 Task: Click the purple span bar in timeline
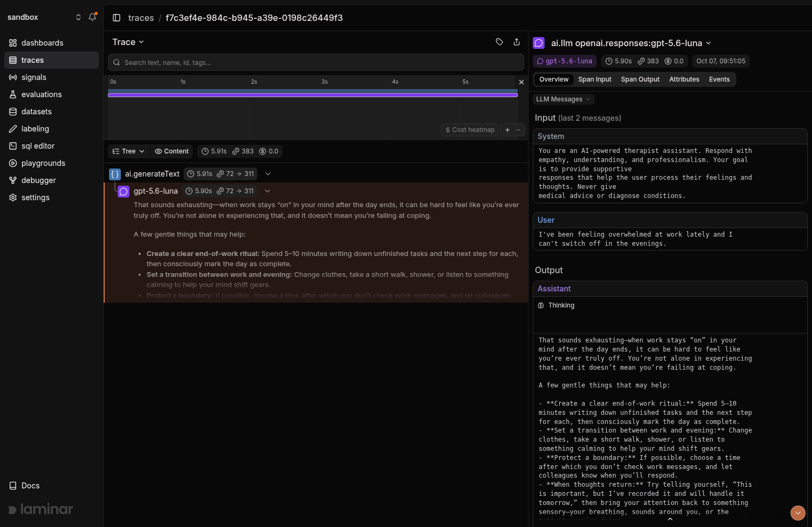pyautogui.click(x=313, y=95)
